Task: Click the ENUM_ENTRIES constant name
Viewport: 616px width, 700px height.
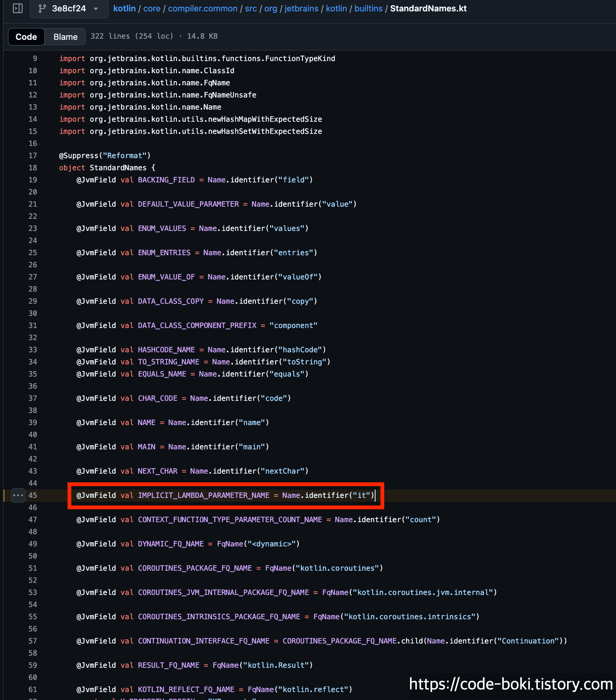Action: click(x=164, y=253)
